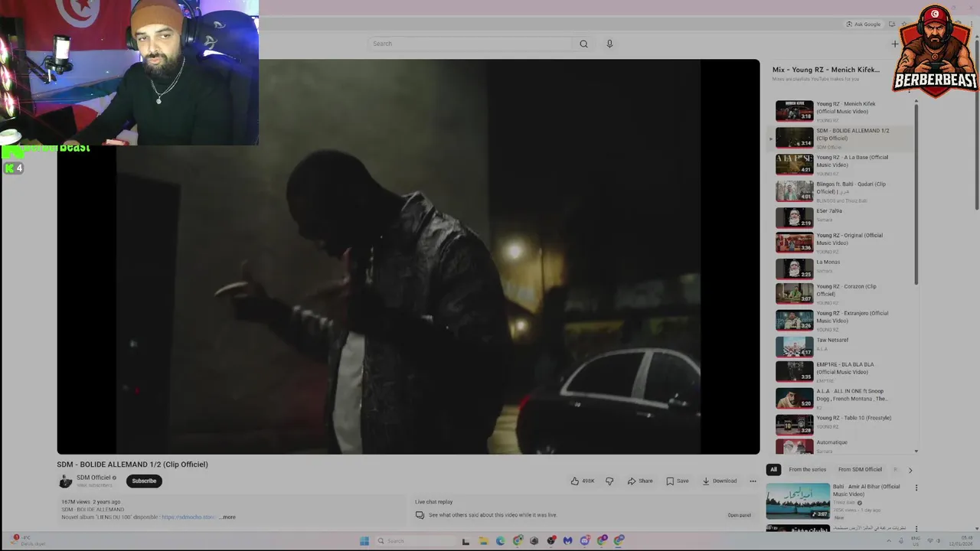Download the video
This screenshot has width=980, height=551.
click(720, 481)
